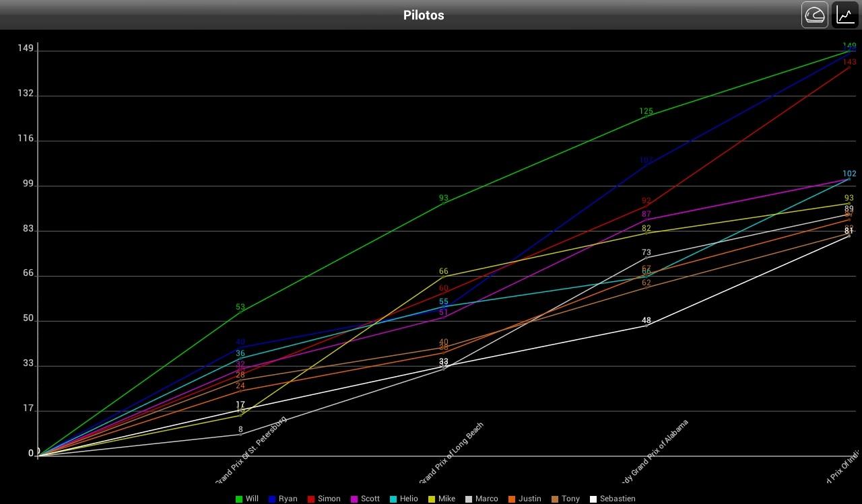Click the magenta 87 data point label
Screen dimensions: 862x504
coord(646,215)
